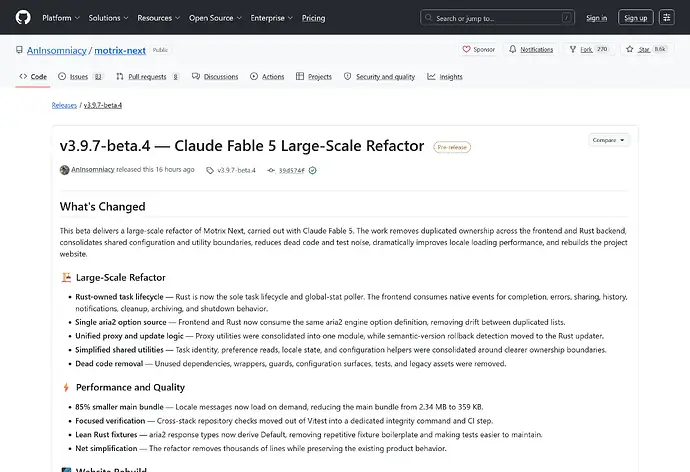Follow the Releases breadcrumb link

(64, 105)
